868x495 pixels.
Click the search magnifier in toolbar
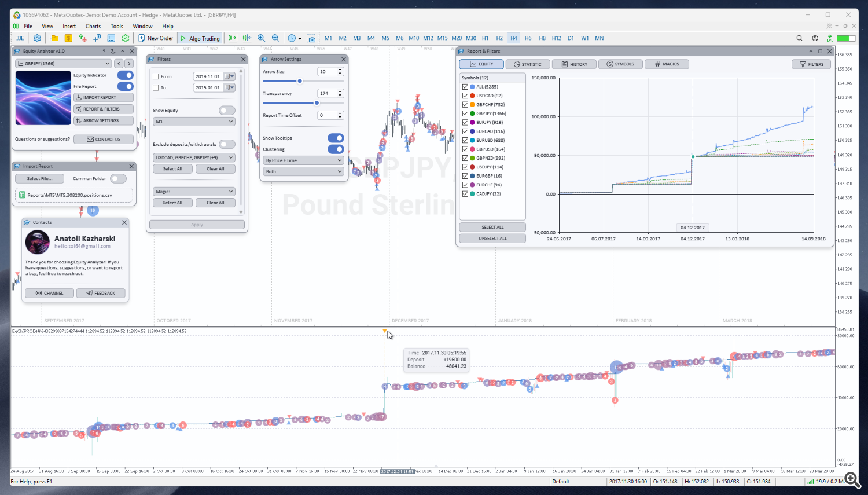click(799, 38)
